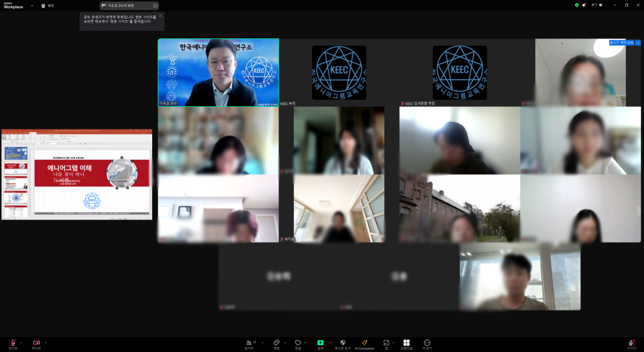Image resolution: width=644 pixels, height=352 pixels.
Task: Click first slide thumbnail in shared PowerPoint
Action: click(16, 153)
